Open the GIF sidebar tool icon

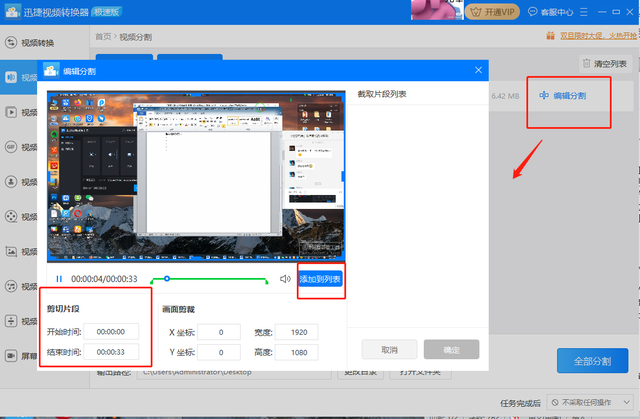point(11,146)
